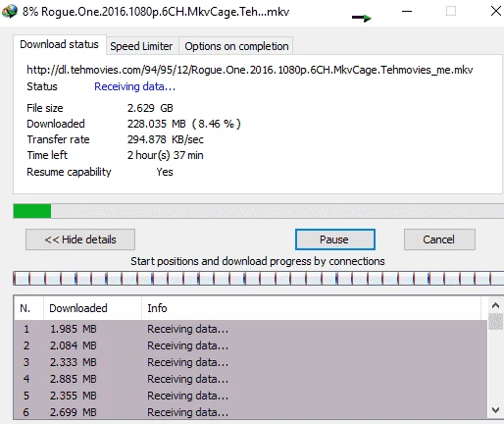Click the Info column header

pyautogui.click(x=311, y=308)
